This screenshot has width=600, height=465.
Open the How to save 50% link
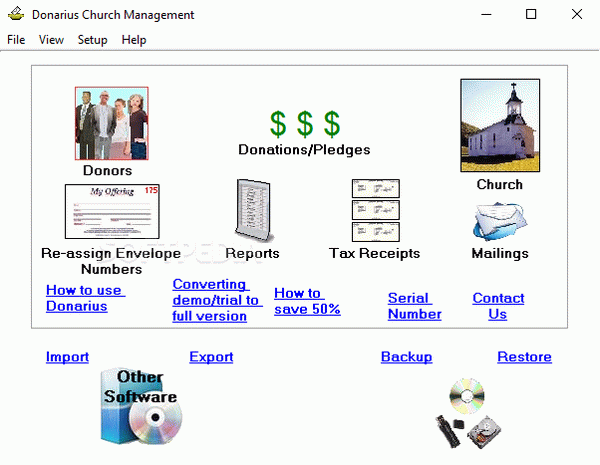point(307,301)
